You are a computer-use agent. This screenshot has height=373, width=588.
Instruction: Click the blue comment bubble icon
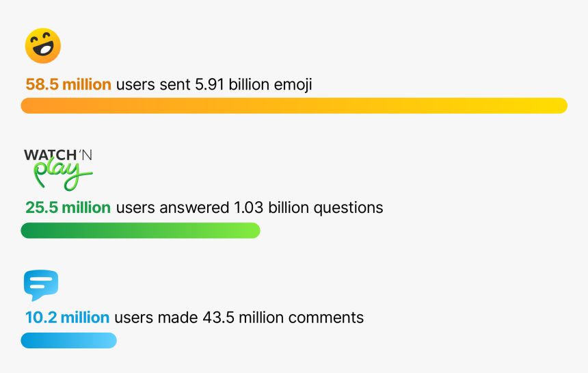pos(41,285)
